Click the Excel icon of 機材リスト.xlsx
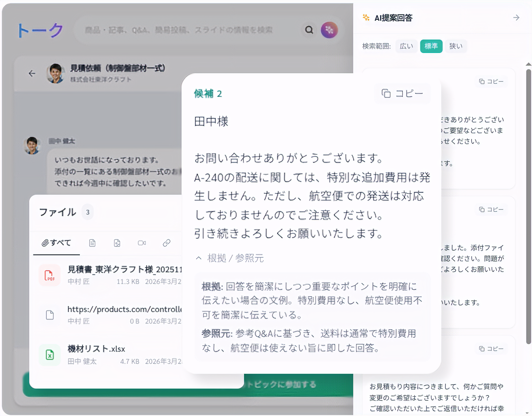This screenshot has height=416, width=532. point(49,355)
